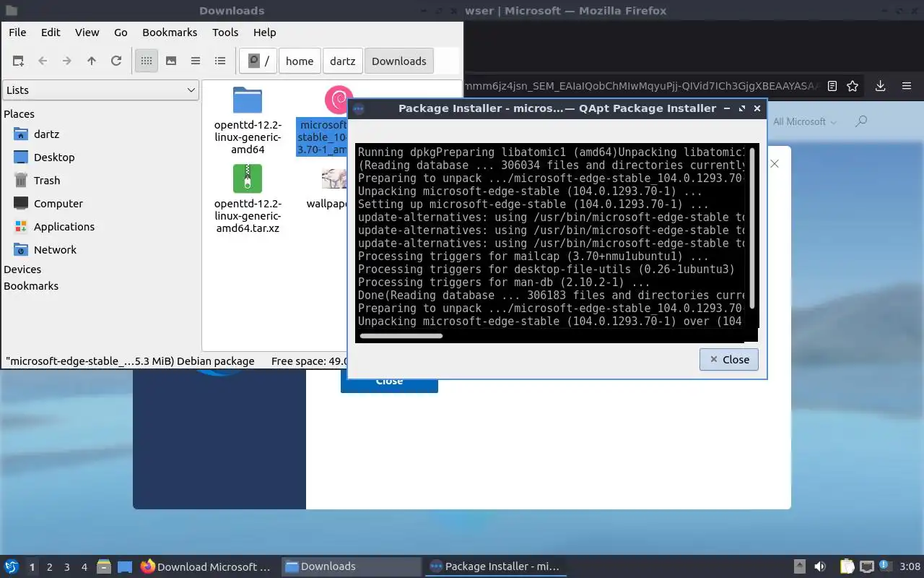
Task: Click the horizontal scrollbar of installer output
Action: [x=401, y=336]
